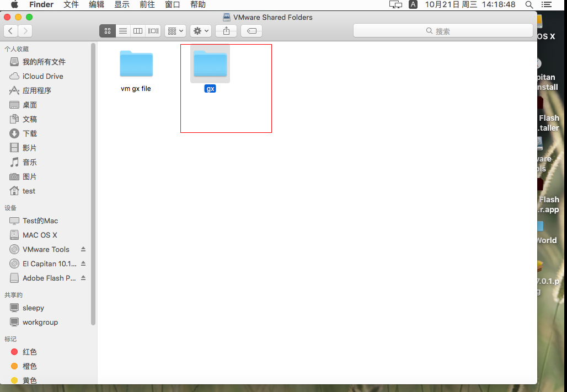Click the gx folder name label

(210, 89)
